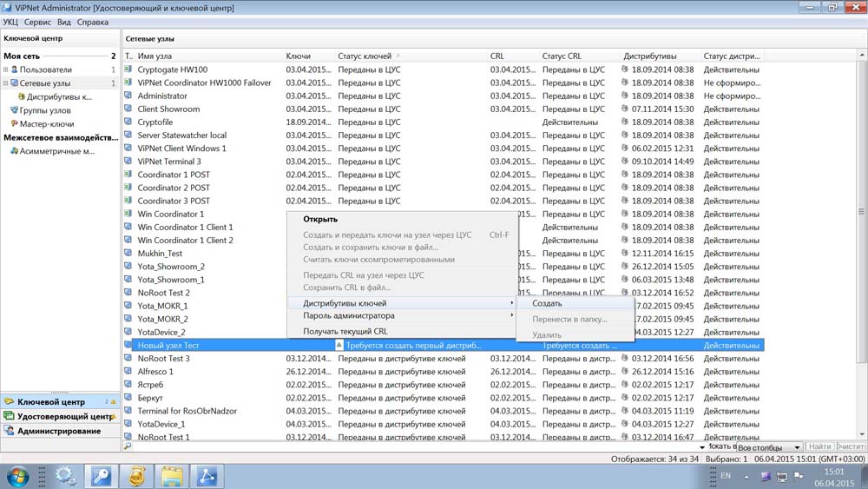Select the Server Statewatcher local row
Image resolution: width=868 pixels, height=489 pixels.
point(444,135)
